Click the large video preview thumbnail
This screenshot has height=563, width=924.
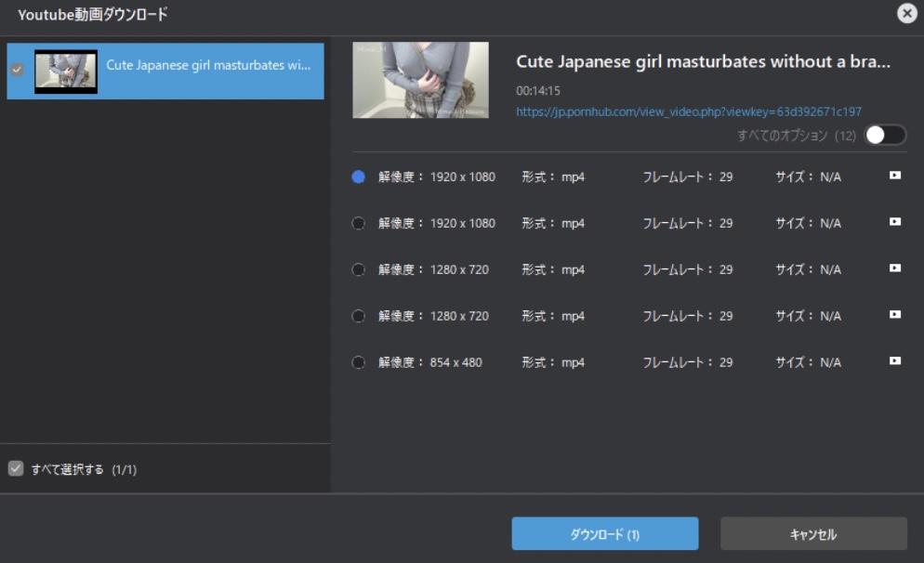pos(420,80)
